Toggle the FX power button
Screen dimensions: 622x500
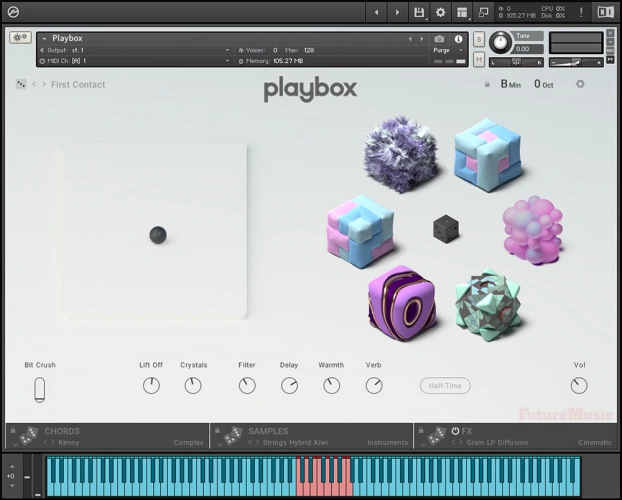(x=455, y=431)
